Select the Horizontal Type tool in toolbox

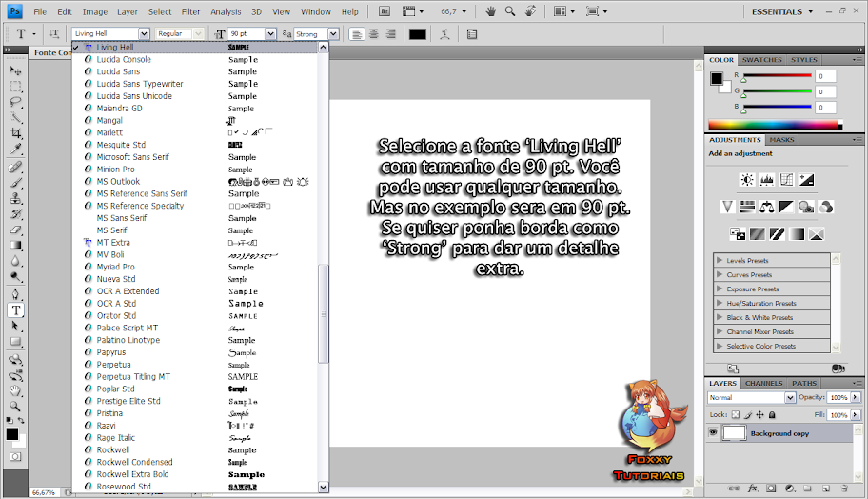(x=15, y=310)
